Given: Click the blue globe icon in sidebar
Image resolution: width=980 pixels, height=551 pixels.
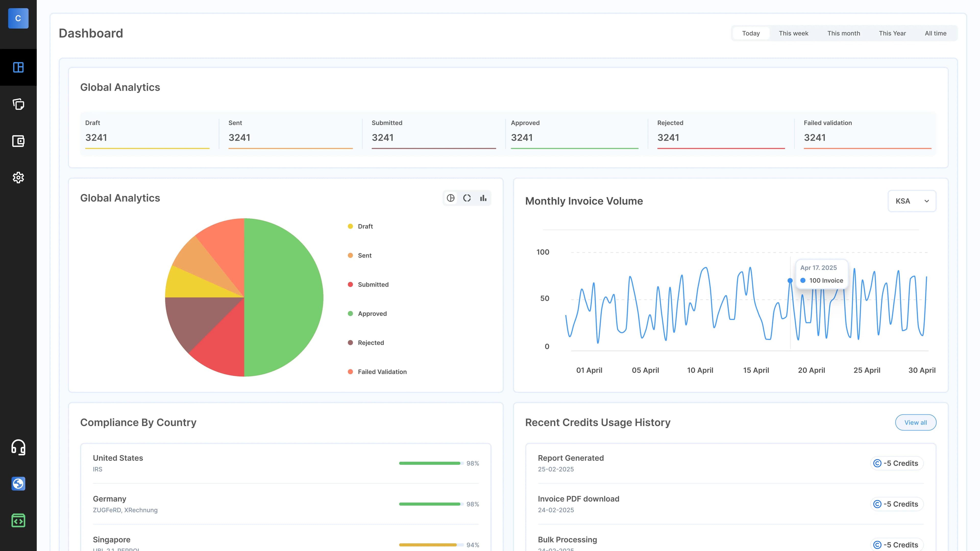Looking at the screenshot, I should [x=18, y=484].
